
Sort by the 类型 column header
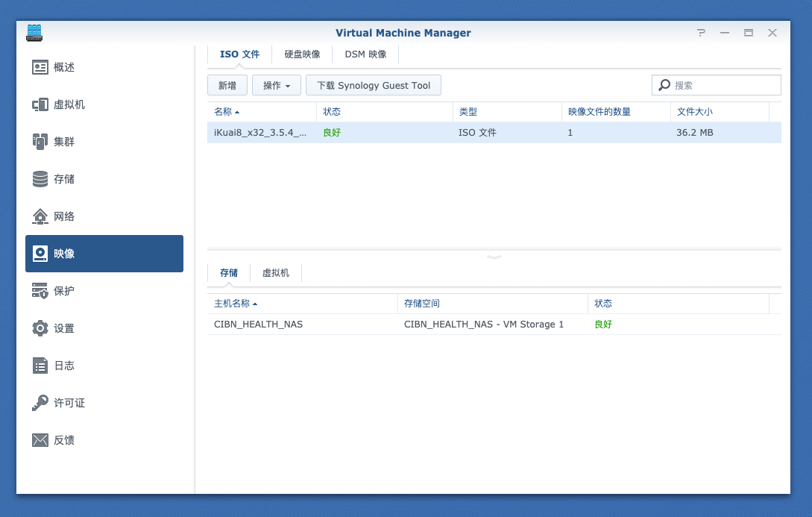[508, 112]
